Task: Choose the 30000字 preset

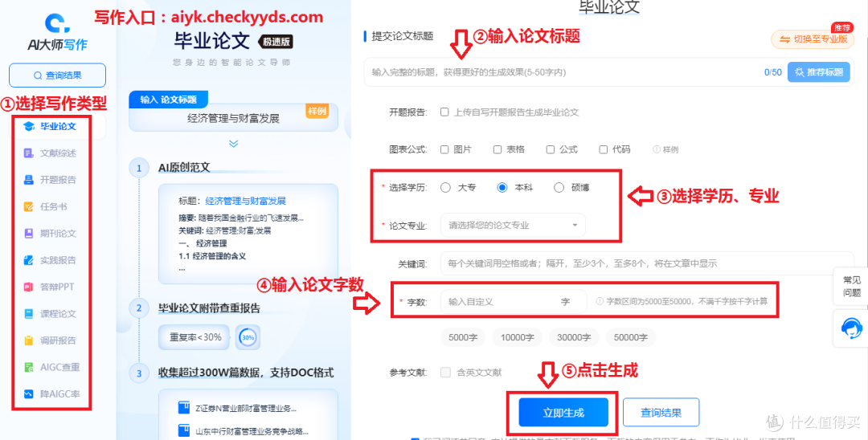Action: [x=574, y=337]
